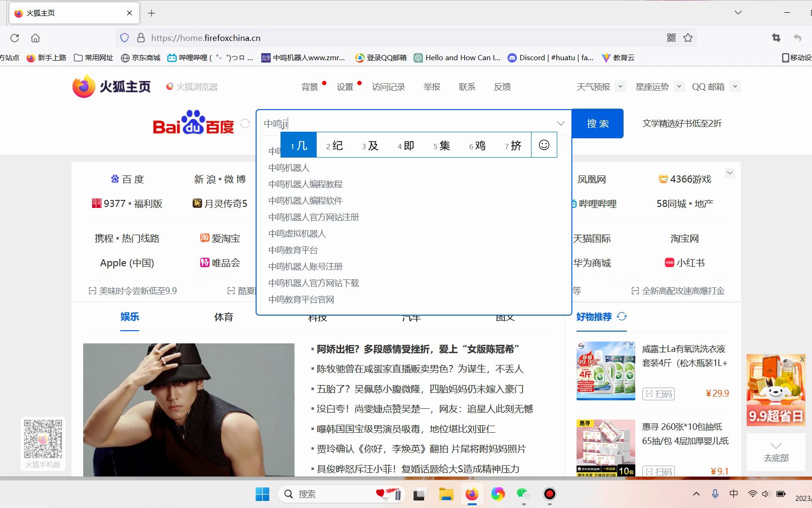Image resolution: width=812 pixels, height=508 pixels.
Task: Expand the 天气预报 dropdown
Action: (x=620, y=86)
